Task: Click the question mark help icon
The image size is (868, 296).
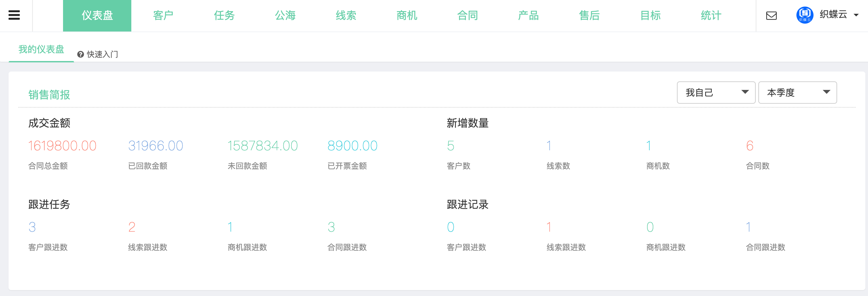Action: (80, 54)
